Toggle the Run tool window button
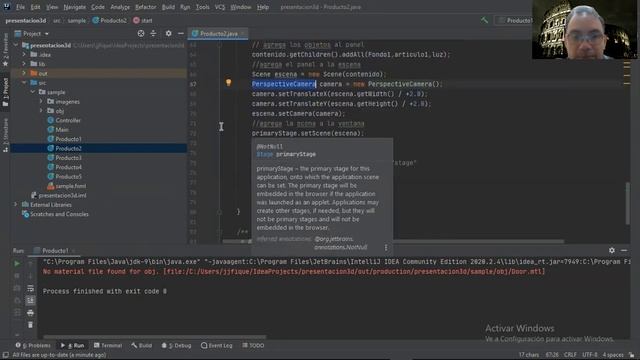 pos(72,345)
